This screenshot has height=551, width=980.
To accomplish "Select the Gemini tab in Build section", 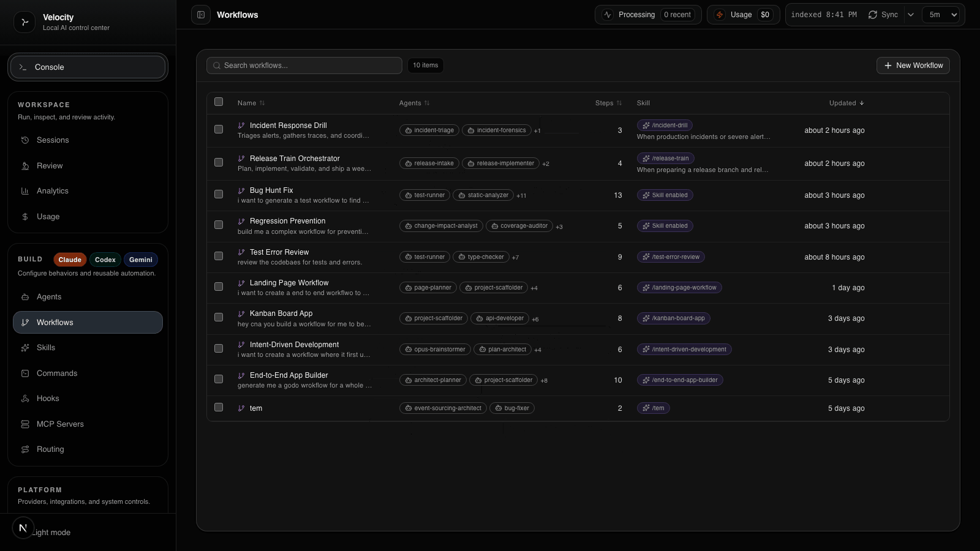I will pos(140,260).
